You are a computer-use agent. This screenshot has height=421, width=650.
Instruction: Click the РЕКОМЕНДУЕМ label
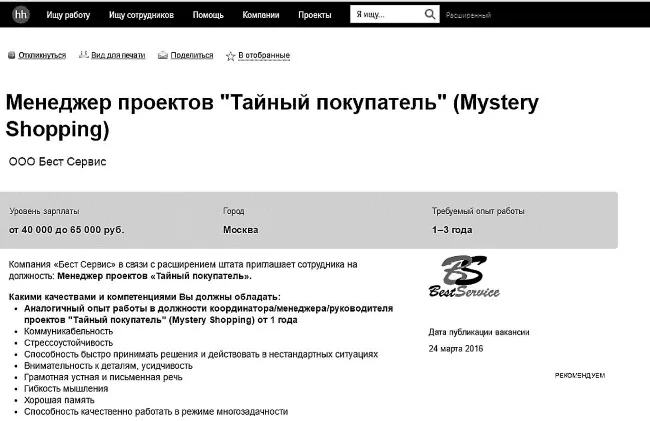[x=580, y=375]
